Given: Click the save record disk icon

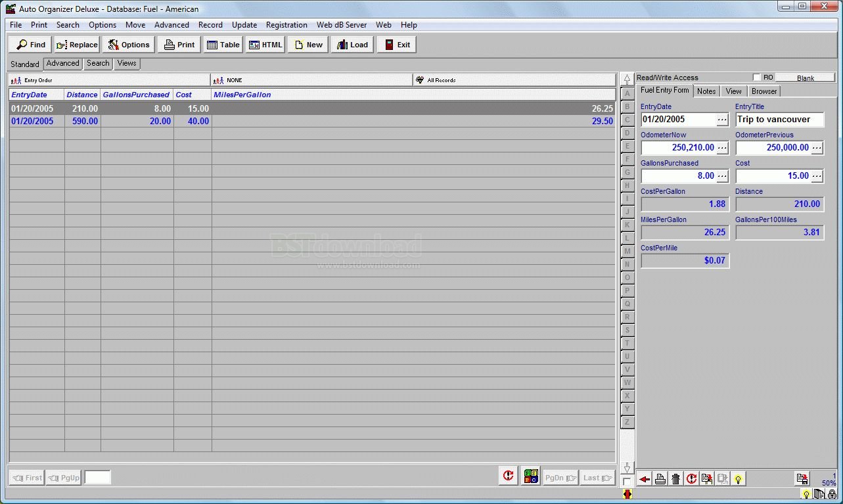Looking at the screenshot, I should click(x=802, y=478).
